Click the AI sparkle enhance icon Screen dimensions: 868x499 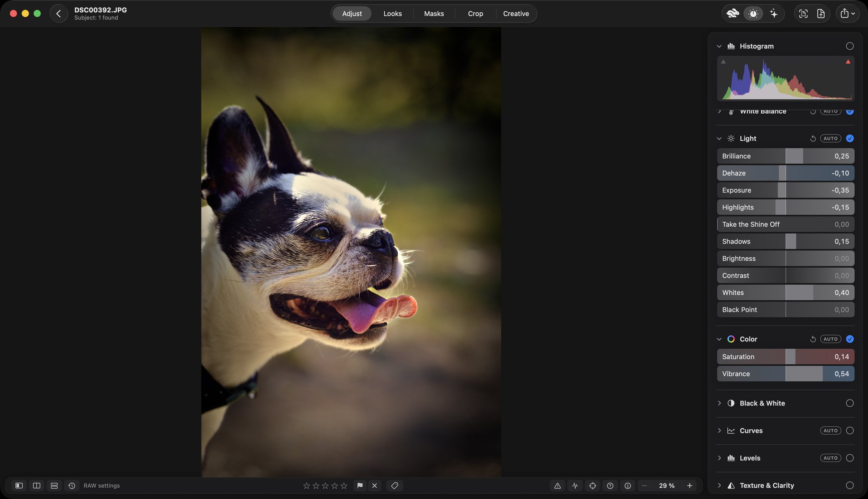(774, 13)
